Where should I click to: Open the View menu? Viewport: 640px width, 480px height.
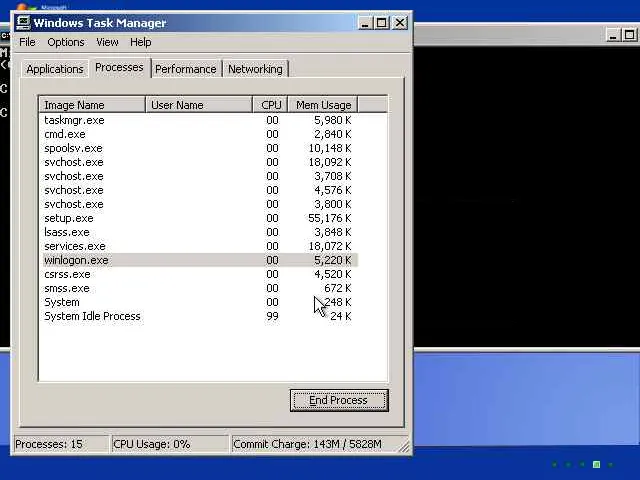click(107, 42)
